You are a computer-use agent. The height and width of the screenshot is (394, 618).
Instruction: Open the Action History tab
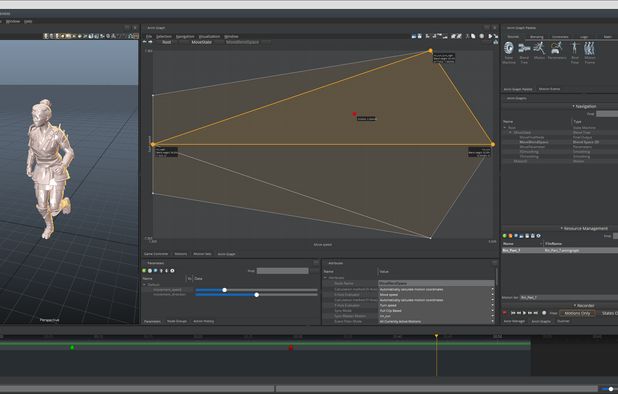click(203, 321)
